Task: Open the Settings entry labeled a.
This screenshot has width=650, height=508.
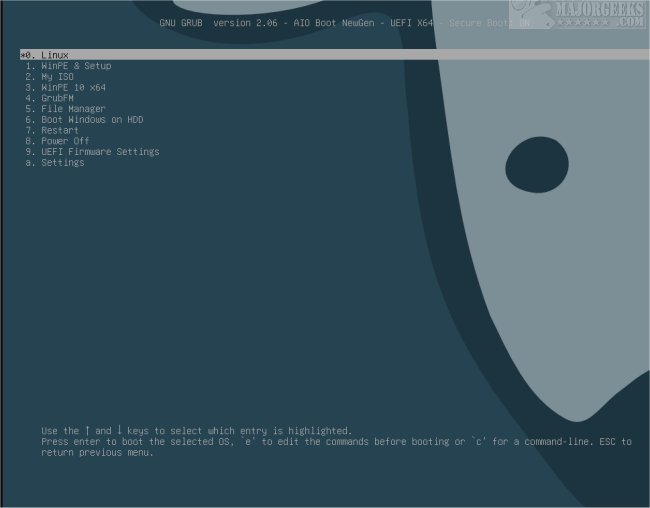Action: [55, 163]
